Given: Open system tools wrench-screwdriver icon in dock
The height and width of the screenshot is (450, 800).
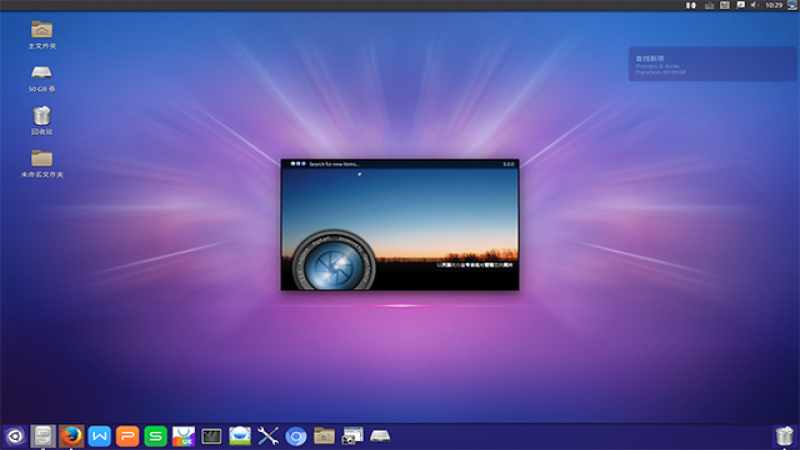Looking at the screenshot, I should click(268, 436).
